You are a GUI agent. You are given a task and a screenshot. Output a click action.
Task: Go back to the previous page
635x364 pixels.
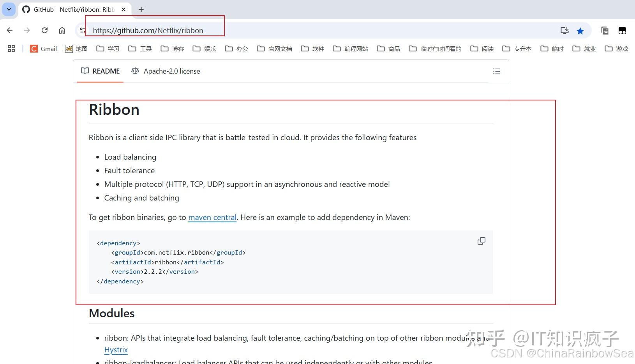(x=10, y=30)
